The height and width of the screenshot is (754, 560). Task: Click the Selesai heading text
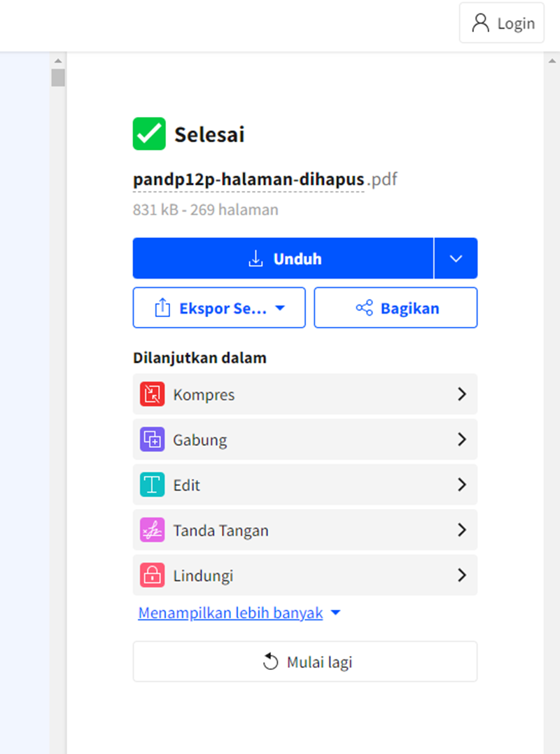tap(209, 134)
